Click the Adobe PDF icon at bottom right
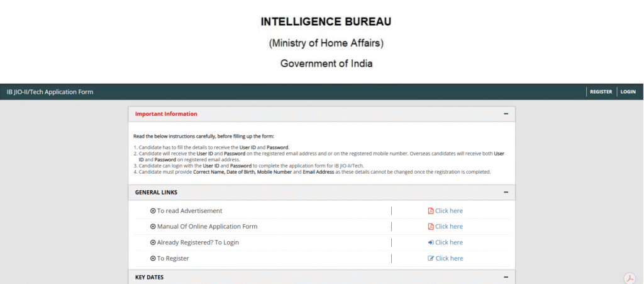The height and width of the screenshot is (284, 644). [628, 278]
